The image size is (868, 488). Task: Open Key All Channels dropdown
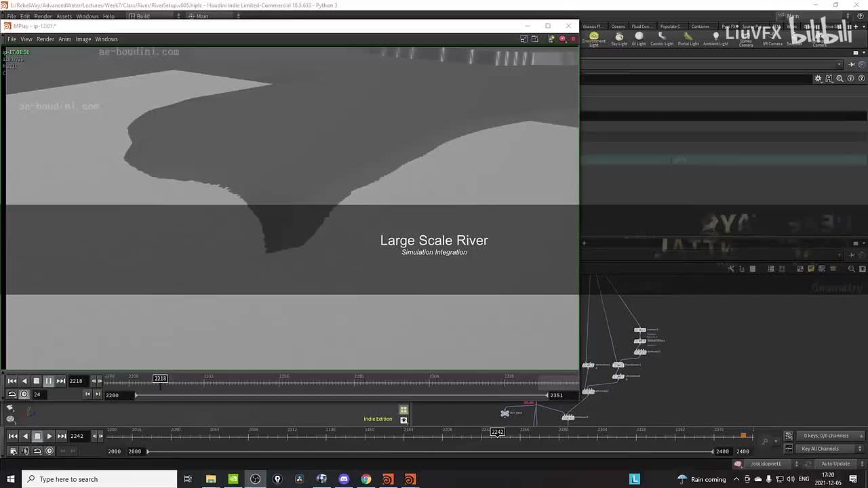[830, 449]
